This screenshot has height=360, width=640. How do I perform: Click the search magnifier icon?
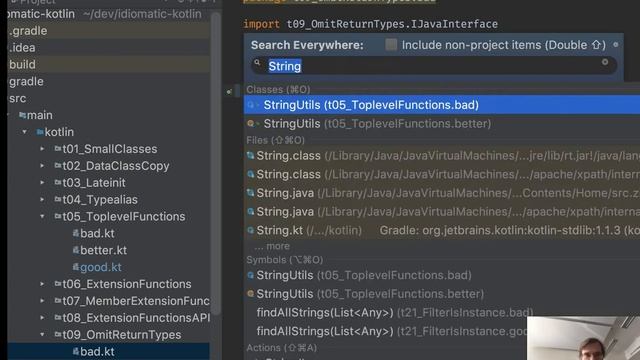click(x=257, y=62)
